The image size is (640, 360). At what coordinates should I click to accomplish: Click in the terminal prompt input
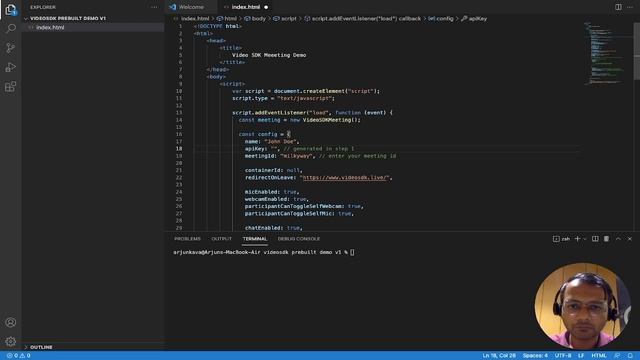click(x=352, y=252)
